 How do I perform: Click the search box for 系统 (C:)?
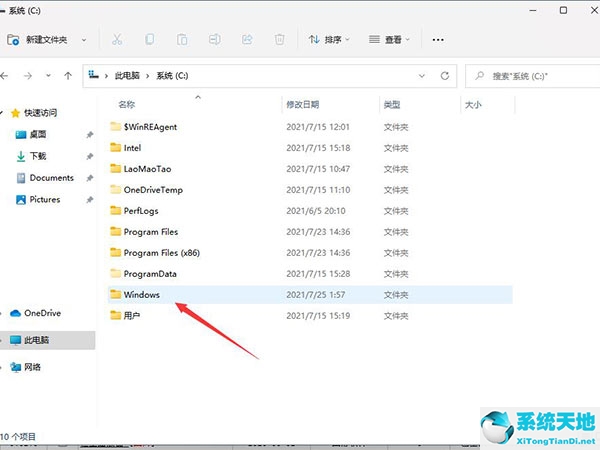tap(533, 76)
